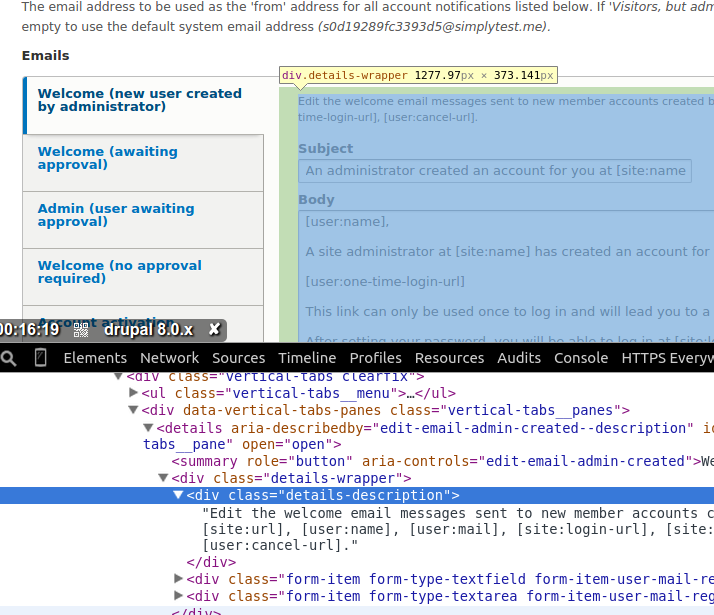The height and width of the screenshot is (615, 714).
Task: Expand the ul vertical-tabs__menu node
Action: [133, 392]
